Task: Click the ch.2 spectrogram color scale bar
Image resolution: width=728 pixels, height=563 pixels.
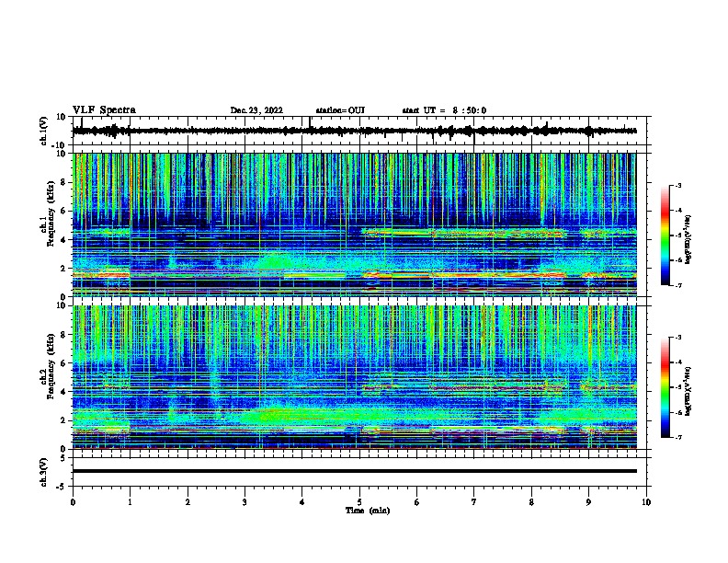Action: (665, 387)
